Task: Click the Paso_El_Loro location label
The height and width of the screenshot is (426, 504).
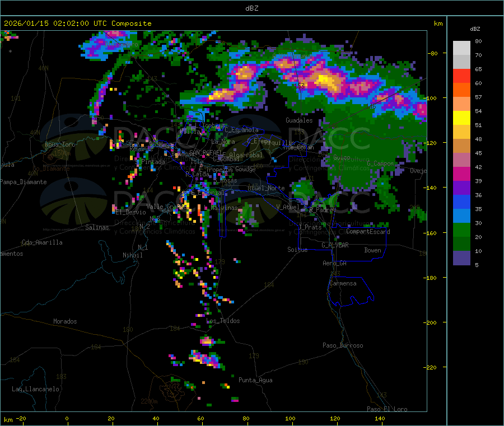Action: (387, 409)
